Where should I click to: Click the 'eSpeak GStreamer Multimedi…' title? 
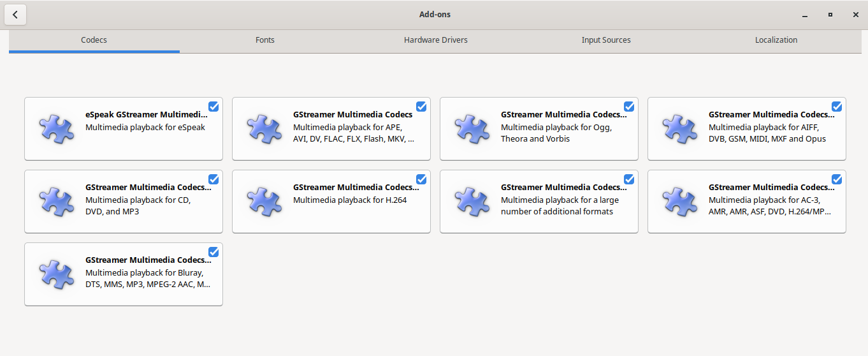(147, 115)
